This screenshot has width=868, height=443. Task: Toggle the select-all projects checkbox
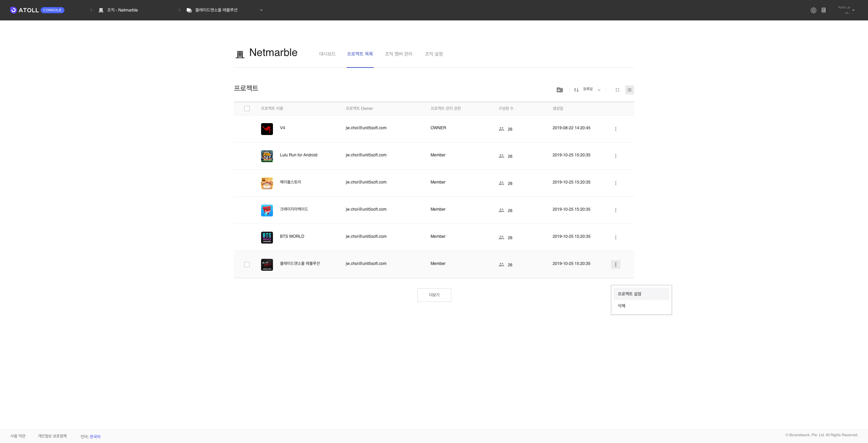(x=246, y=109)
